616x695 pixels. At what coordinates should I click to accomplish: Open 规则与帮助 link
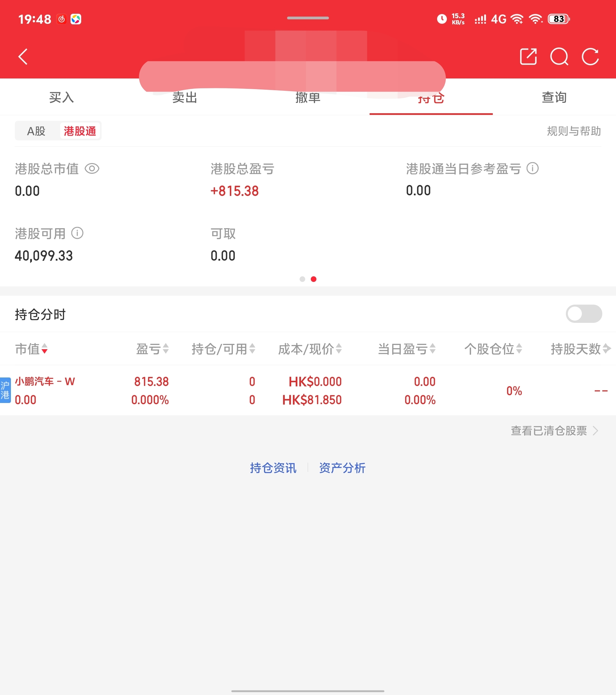[x=573, y=131]
